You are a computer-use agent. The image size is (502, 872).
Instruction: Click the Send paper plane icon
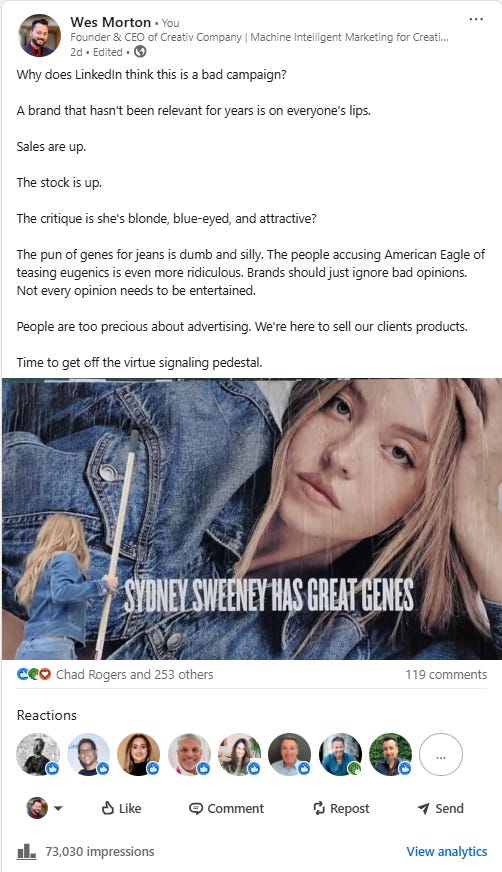pyautogui.click(x=424, y=809)
